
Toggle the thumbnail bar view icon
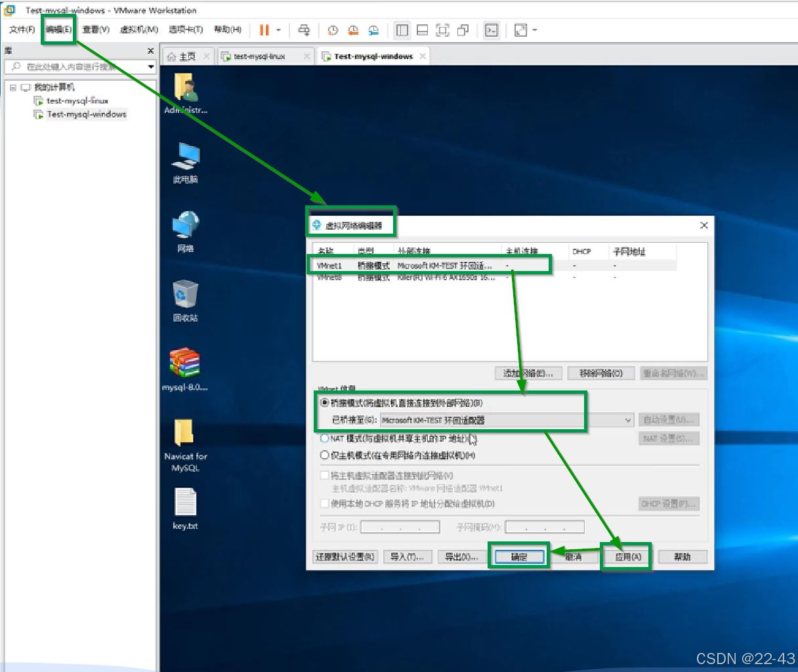tap(423, 30)
